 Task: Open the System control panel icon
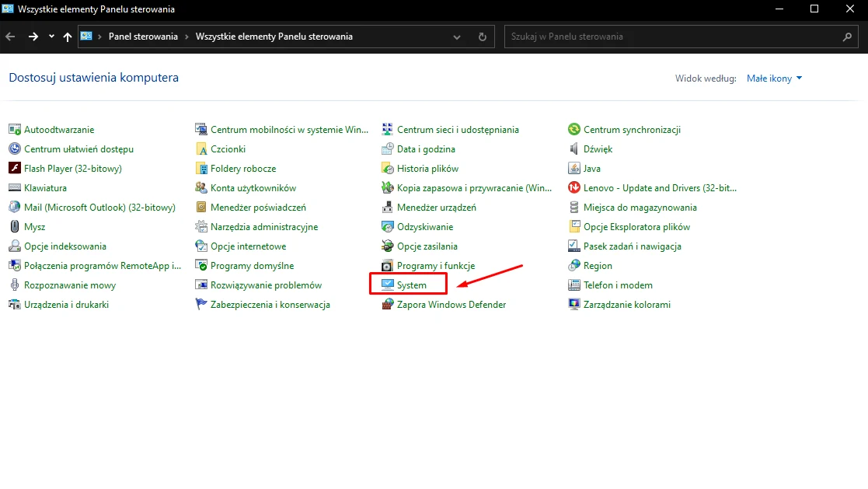point(388,285)
